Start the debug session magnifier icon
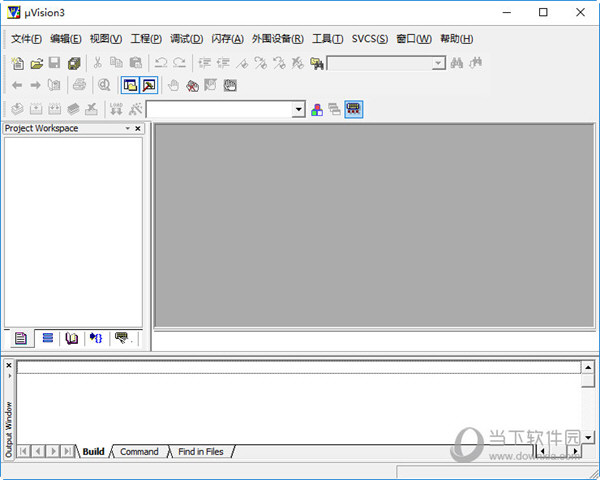 pyautogui.click(x=104, y=86)
